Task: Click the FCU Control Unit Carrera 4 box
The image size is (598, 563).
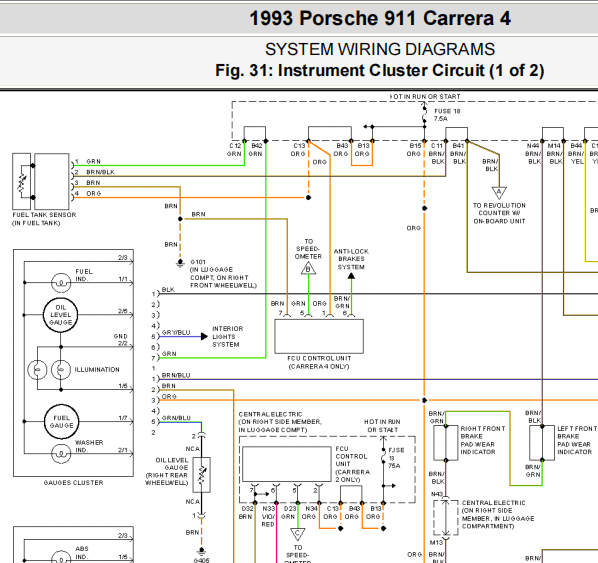Action: coord(319,336)
